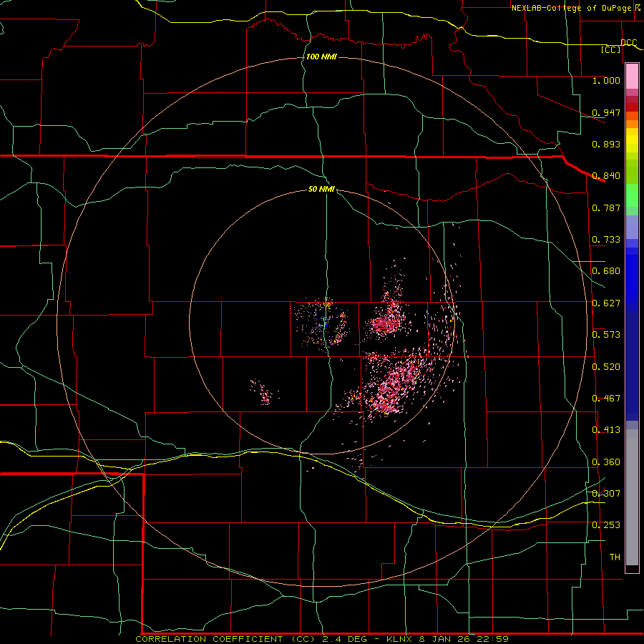Click the 0.307 color scale value
The height and width of the screenshot is (644, 644).
point(606,493)
